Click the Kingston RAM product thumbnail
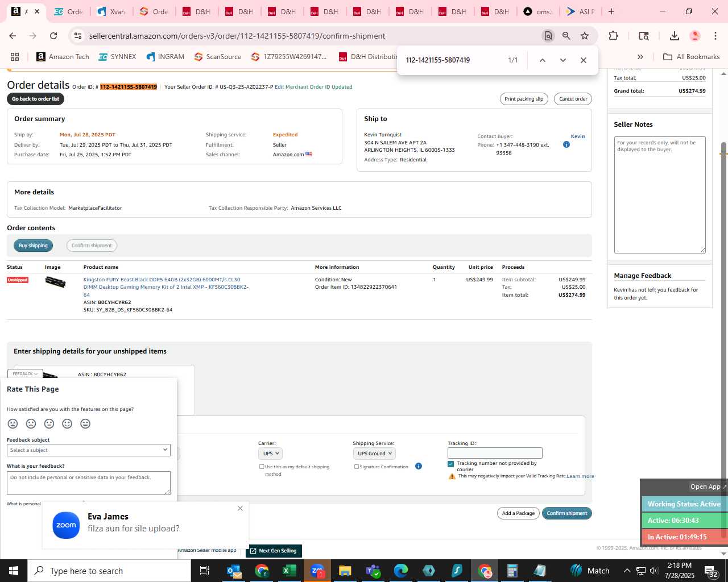This screenshot has height=582, width=728. 56,282
